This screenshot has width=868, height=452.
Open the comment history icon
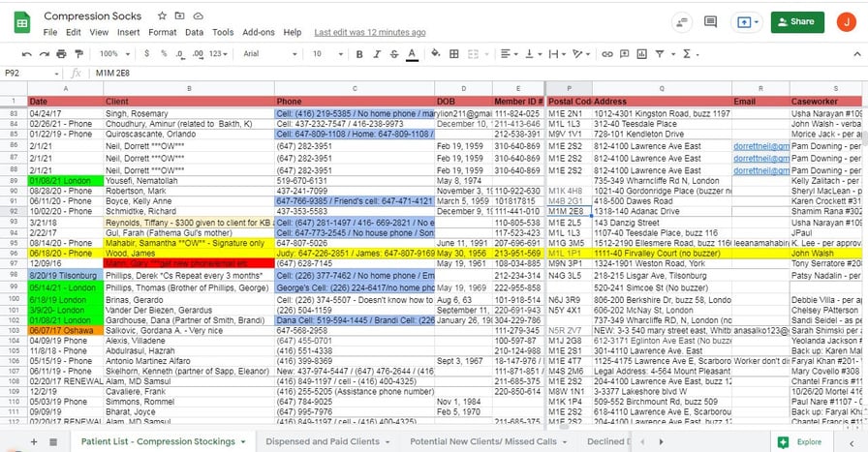tap(710, 21)
